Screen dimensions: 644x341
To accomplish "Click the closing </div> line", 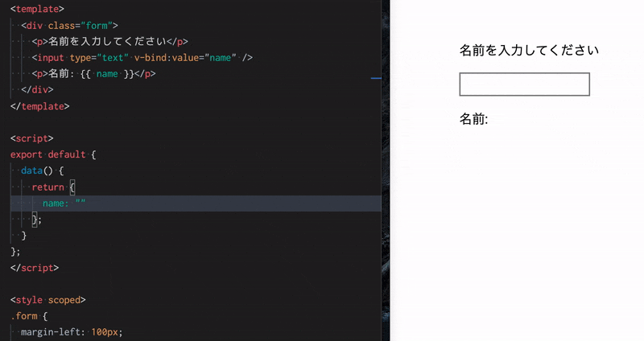I will (37, 90).
